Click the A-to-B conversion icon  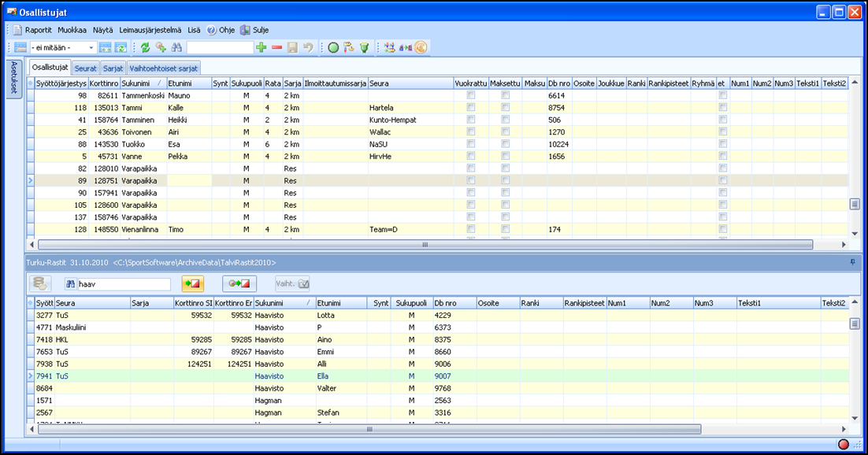point(405,47)
